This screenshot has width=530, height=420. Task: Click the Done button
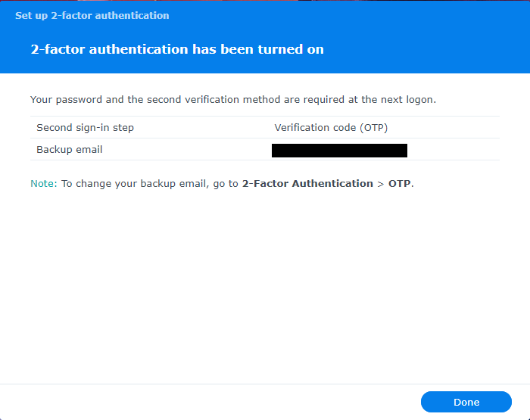tap(466, 402)
